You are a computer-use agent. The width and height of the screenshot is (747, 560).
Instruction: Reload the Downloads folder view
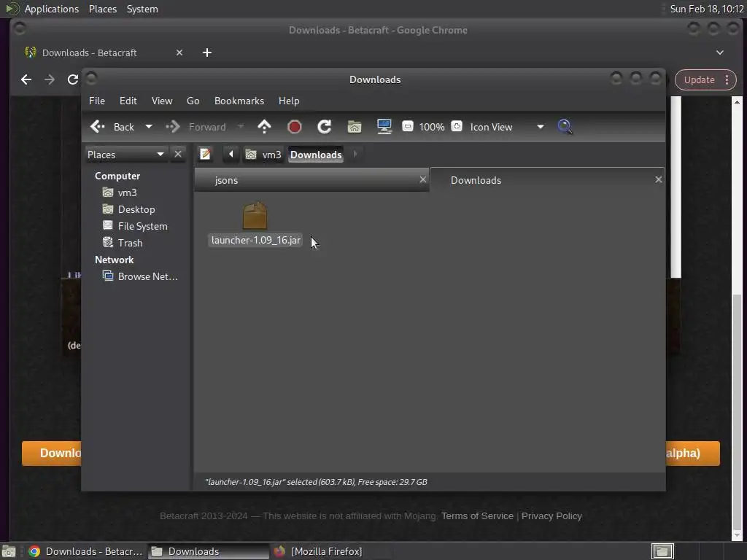coord(325,127)
